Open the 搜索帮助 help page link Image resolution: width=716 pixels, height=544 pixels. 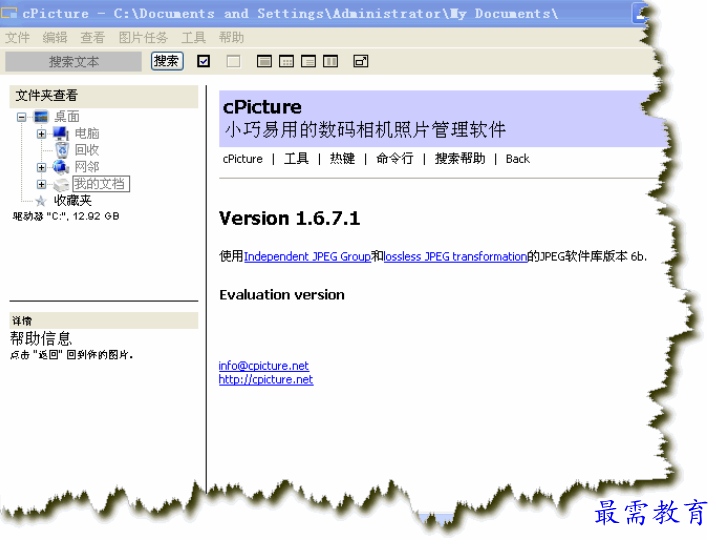tap(460, 158)
